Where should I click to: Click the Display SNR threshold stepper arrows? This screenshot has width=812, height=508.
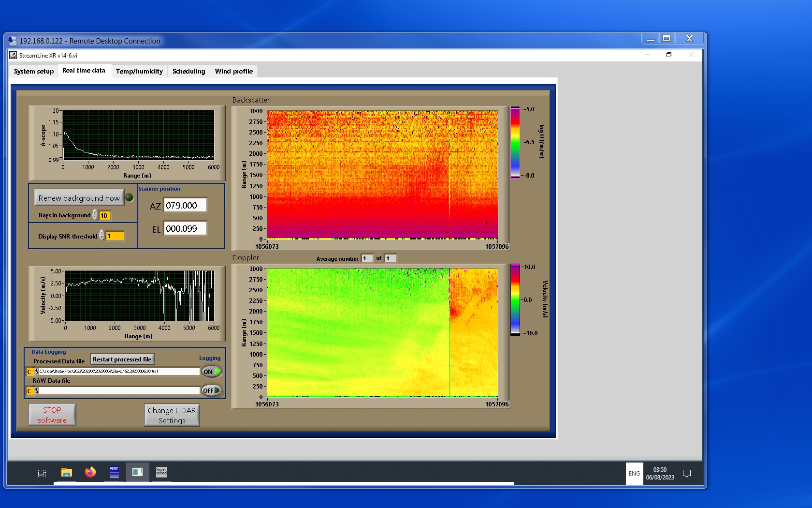[102, 236]
